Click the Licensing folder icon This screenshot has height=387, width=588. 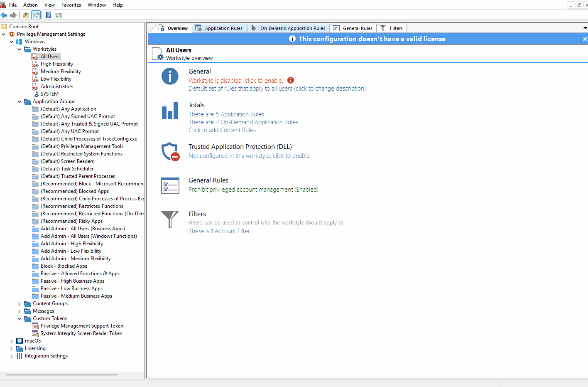(x=19, y=348)
